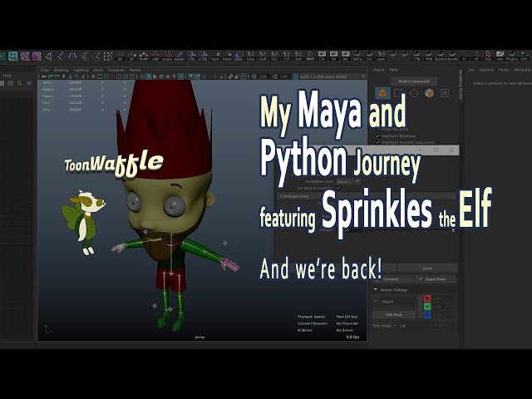Click the Hist shelf button
The image size is (532, 399).
coord(500,56)
